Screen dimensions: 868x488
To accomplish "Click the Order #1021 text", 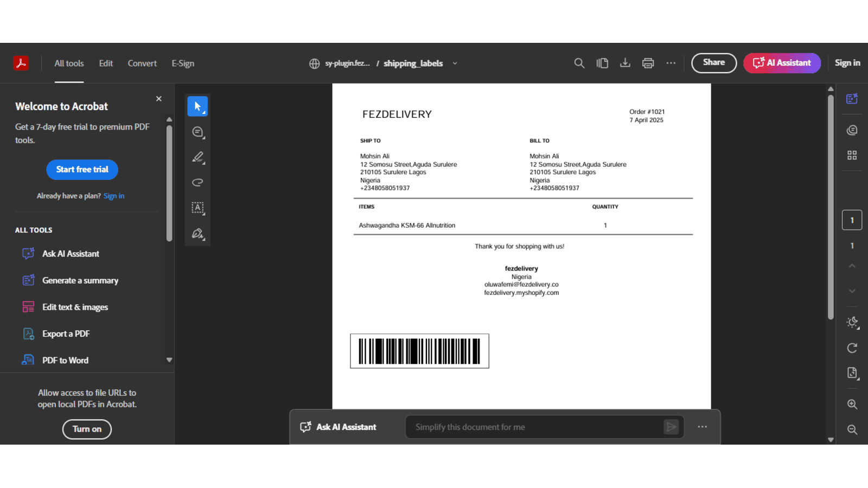I will point(647,112).
